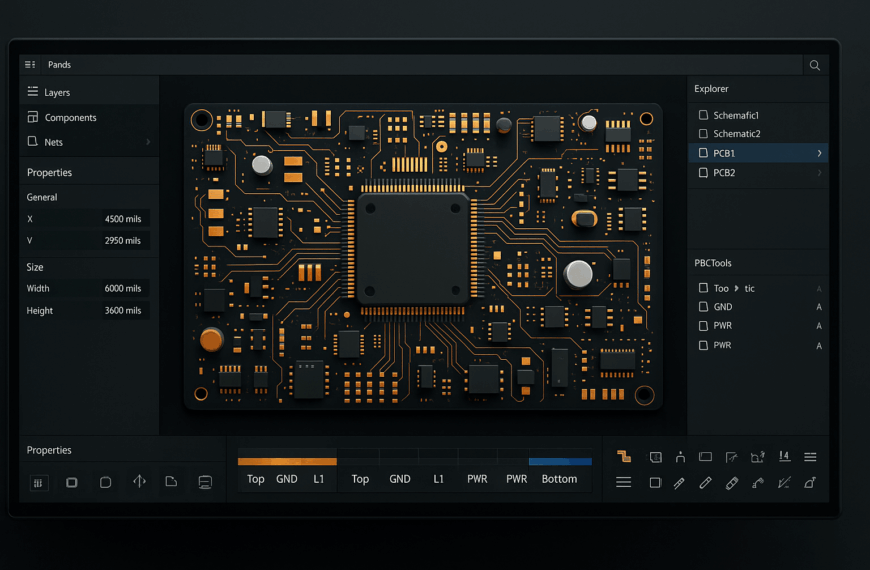Select the thick rounded rectangle icon under Properties
The image size is (870, 570).
(72, 482)
